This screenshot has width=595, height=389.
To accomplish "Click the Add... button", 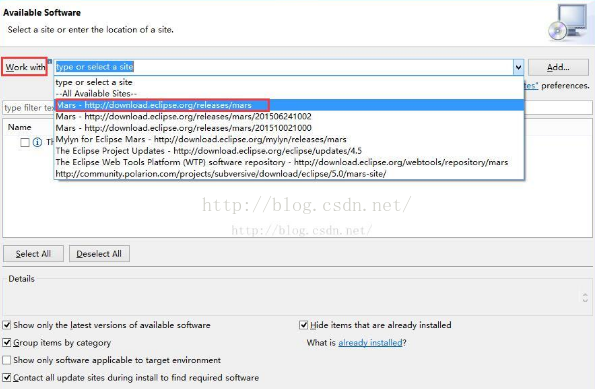I will [x=558, y=68].
